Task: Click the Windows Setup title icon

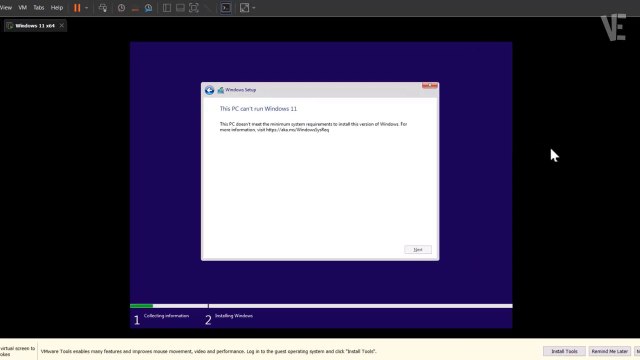Action: 220,90
